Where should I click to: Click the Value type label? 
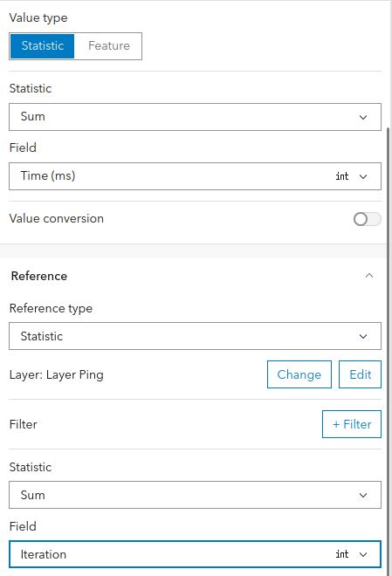click(x=38, y=18)
